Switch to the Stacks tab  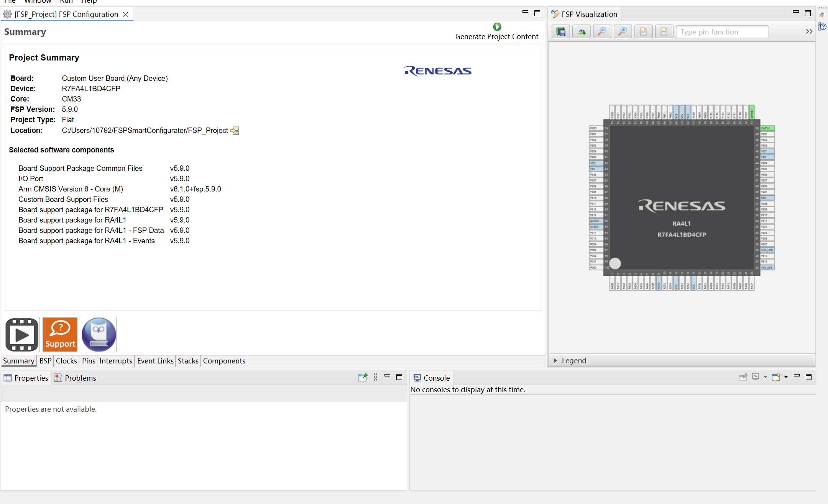pyautogui.click(x=188, y=361)
